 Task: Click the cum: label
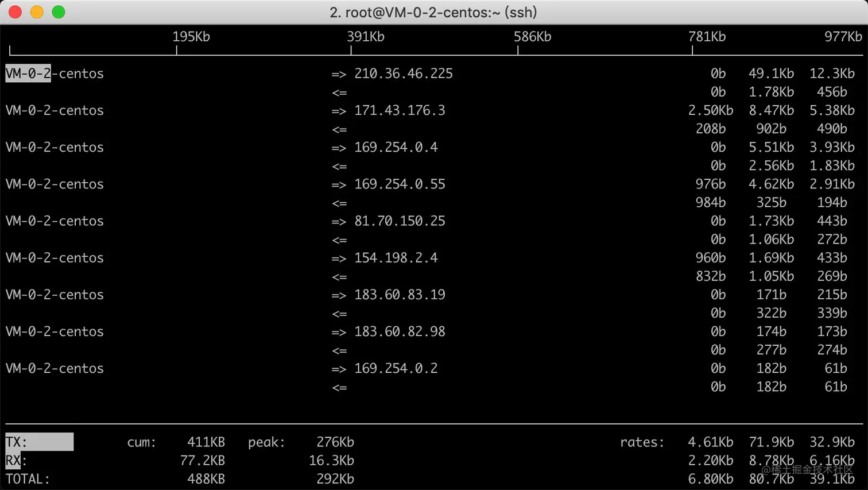point(142,442)
